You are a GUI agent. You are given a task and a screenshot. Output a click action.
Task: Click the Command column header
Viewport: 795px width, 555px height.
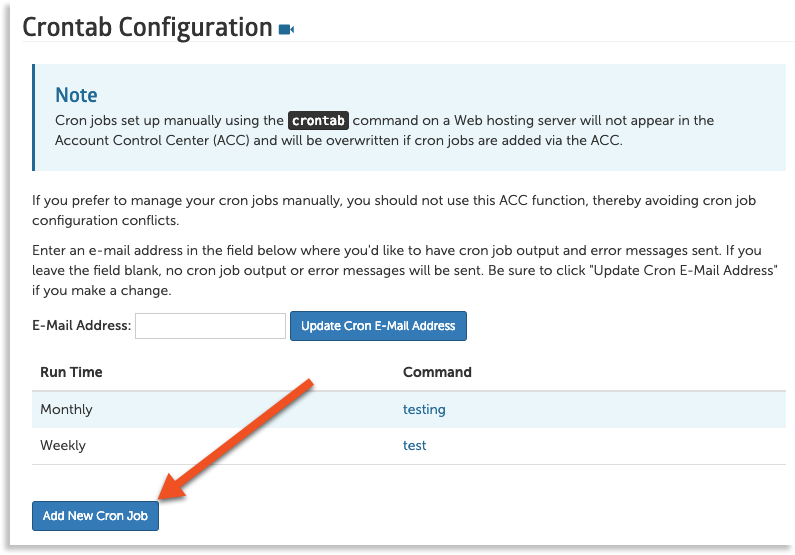tap(437, 372)
